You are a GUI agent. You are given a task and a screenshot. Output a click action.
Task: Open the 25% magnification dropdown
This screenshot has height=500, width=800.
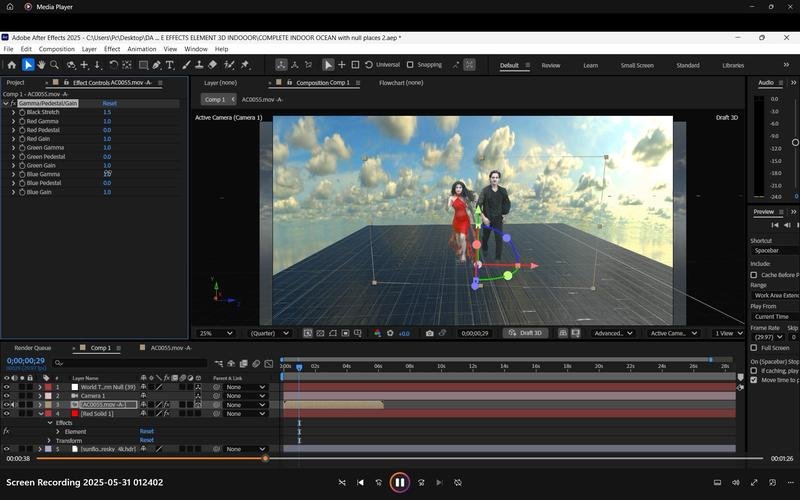pyautogui.click(x=215, y=333)
